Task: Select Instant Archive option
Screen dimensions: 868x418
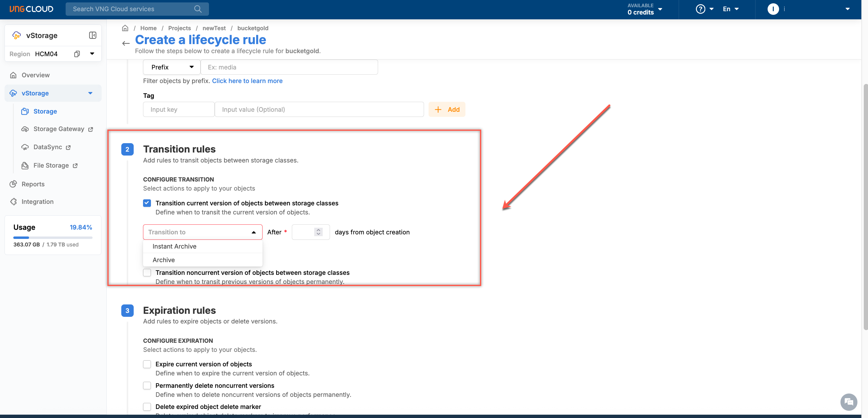Action: pos(175,246)
